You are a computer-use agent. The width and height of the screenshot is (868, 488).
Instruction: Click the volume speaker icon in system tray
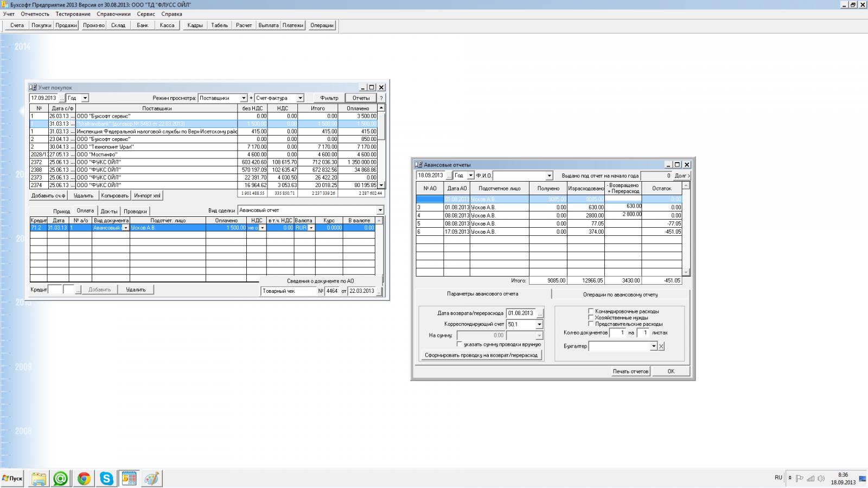(x=821, y=478)
